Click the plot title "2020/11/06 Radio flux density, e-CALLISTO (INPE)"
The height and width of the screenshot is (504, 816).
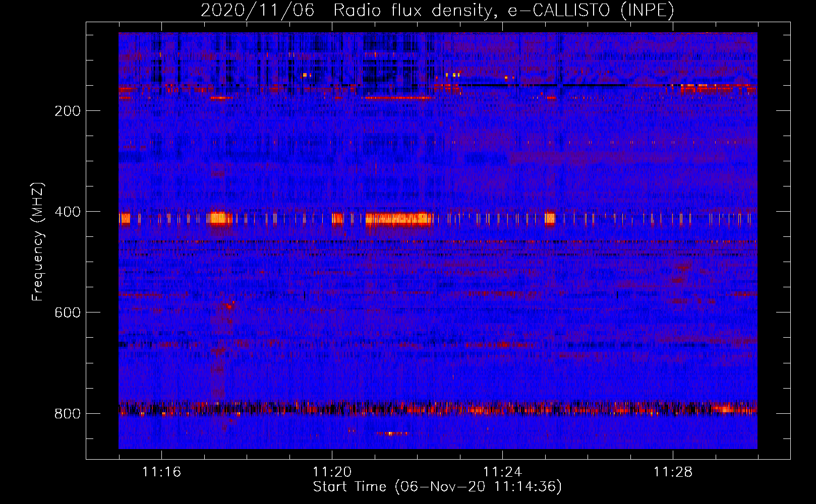pos(437,10)
